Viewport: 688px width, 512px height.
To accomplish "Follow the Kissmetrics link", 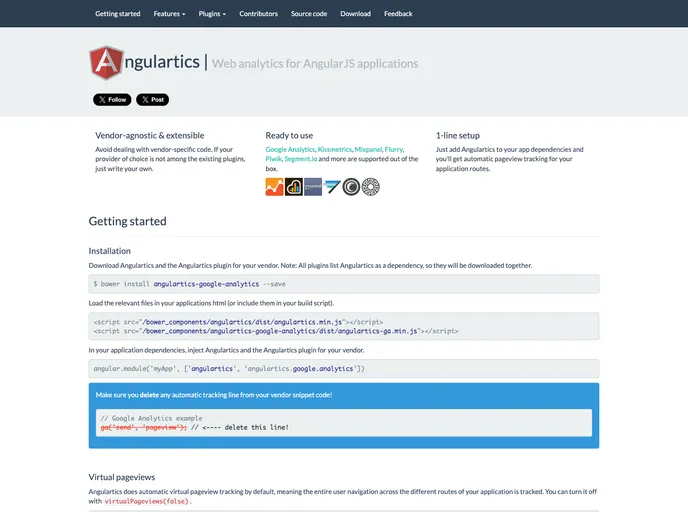I will [x=335, y=149].
